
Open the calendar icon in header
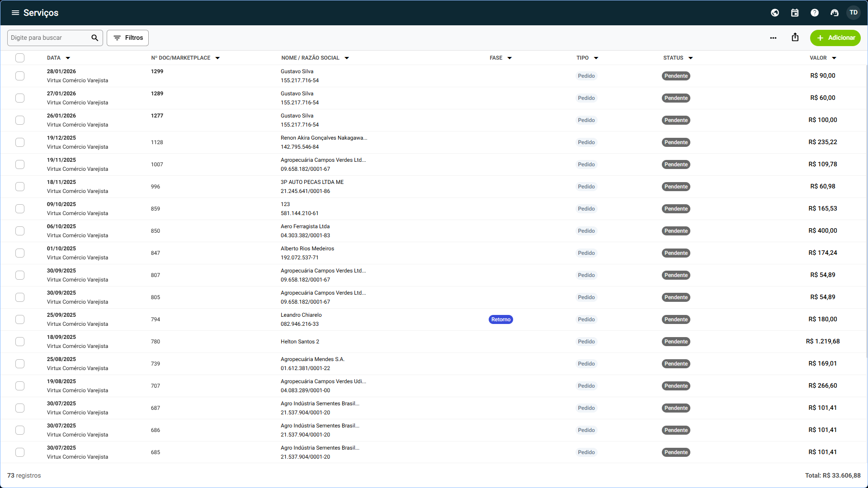pos(795,13)
